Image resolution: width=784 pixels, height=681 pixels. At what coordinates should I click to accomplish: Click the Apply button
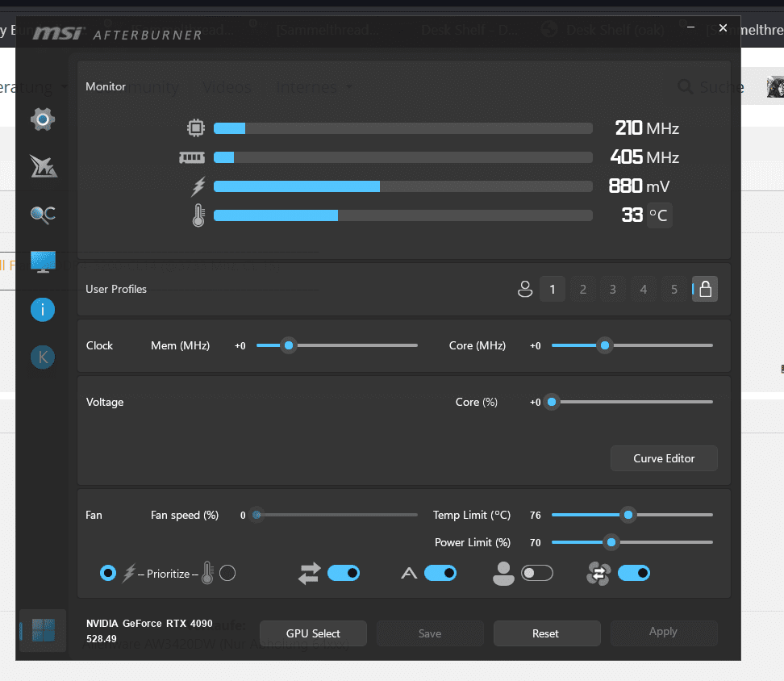664,633
